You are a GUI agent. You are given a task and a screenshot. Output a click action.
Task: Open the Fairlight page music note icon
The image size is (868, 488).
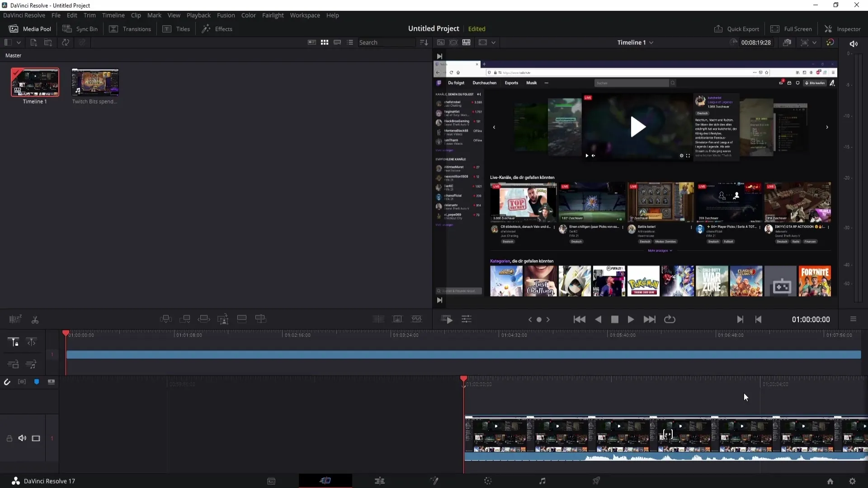tap(542, 481)
